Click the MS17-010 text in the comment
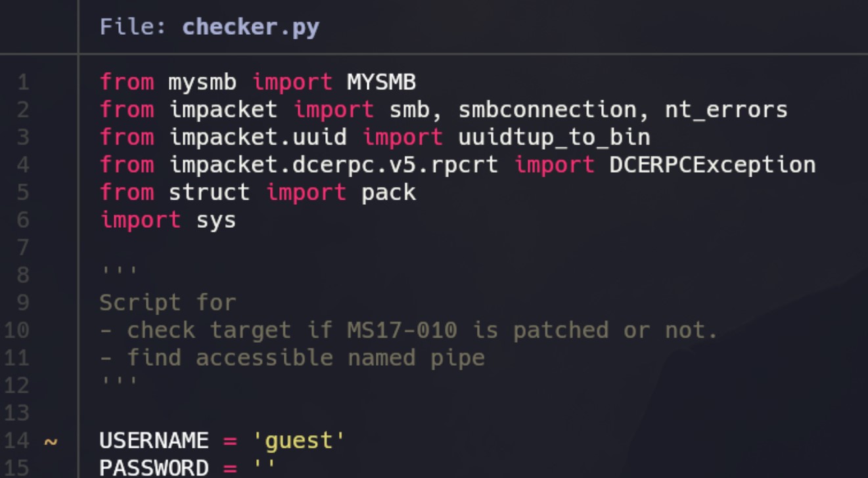This screenshot has width=868, height=478. pos(402,330)
